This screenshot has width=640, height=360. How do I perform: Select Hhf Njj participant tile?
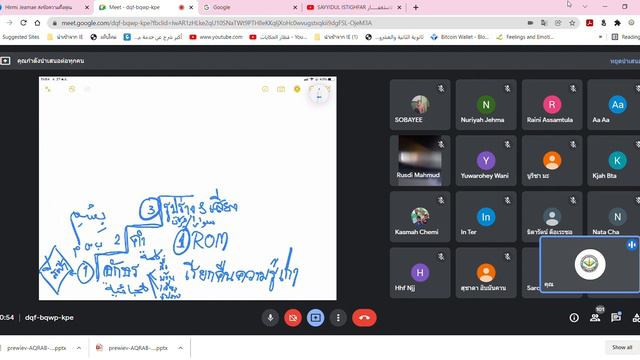point(420,272)
